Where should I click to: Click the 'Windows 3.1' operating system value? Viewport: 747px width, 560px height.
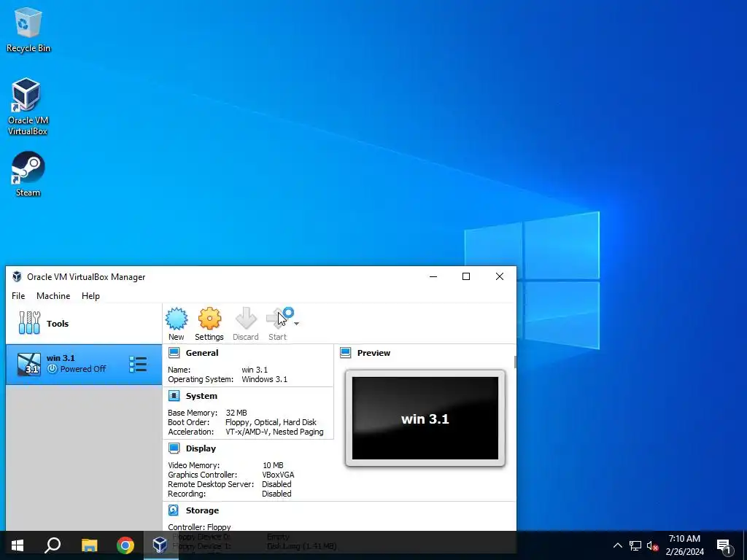(x=264, y=379)
